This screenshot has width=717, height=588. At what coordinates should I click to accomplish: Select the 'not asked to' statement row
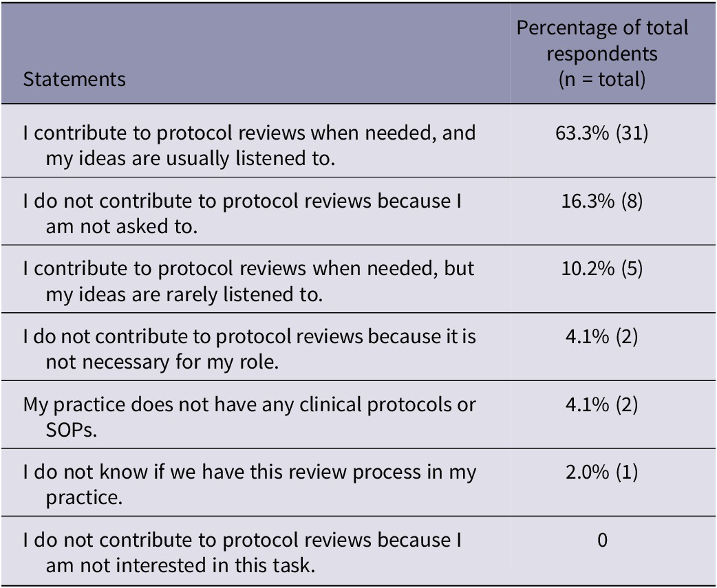[242, 213]
